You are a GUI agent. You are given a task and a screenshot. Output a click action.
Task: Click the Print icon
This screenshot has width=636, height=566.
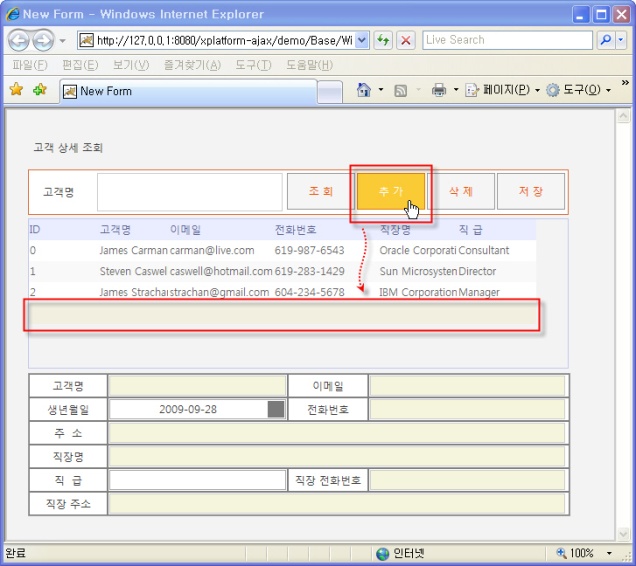438,90
